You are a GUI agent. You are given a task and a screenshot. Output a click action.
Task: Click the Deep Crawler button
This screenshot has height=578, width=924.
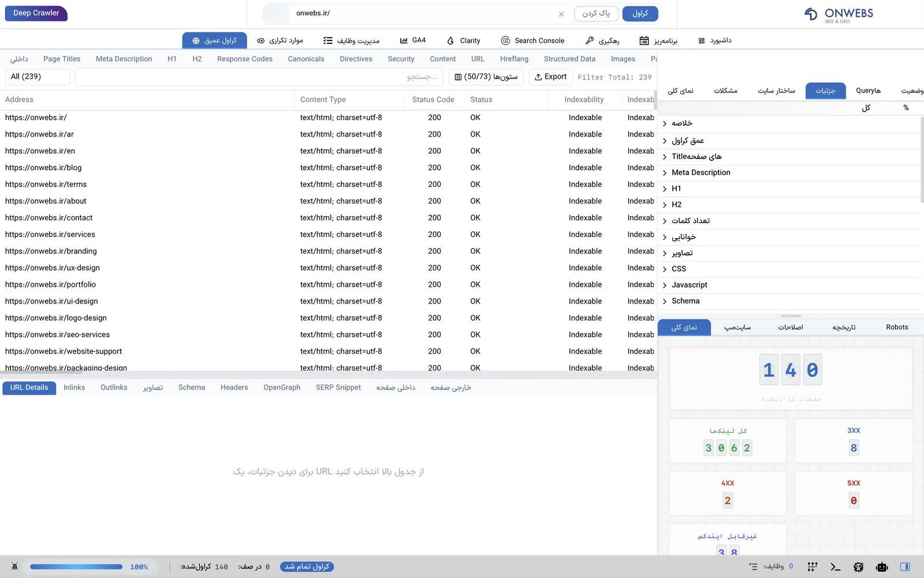36,13
